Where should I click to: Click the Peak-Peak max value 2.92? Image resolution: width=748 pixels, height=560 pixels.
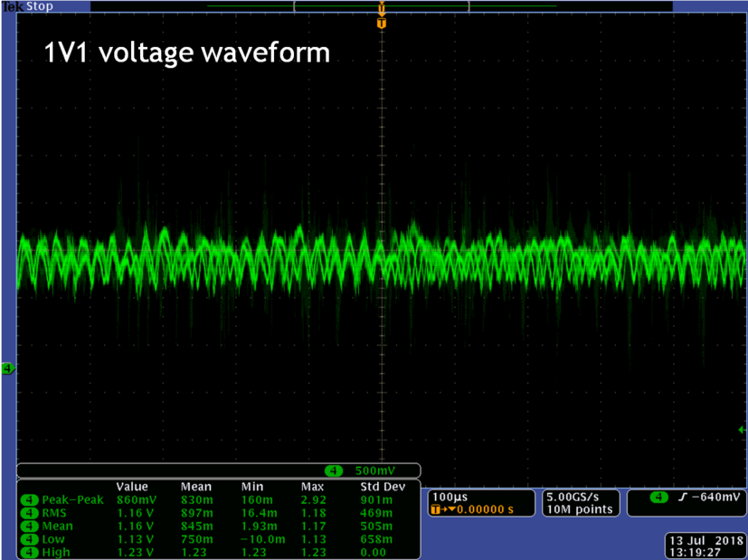point(314,500)
